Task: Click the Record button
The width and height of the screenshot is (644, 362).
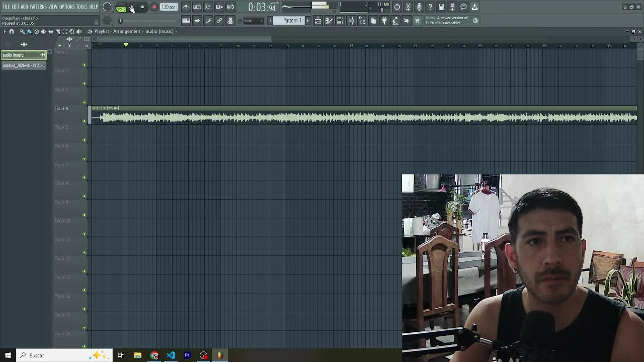Action: pos(154,7)
